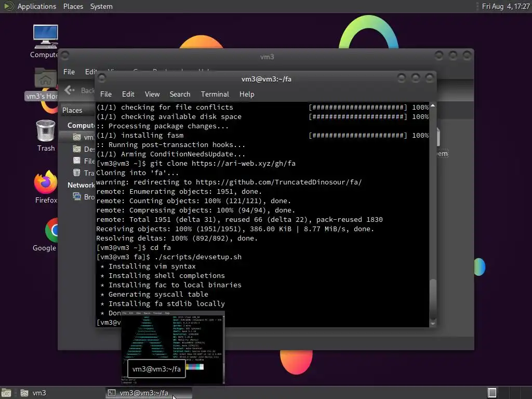The width and height of the screenshot is (532, 399).
Task: Select the Places header in file manager sidebar
Action: pos(72,110)
